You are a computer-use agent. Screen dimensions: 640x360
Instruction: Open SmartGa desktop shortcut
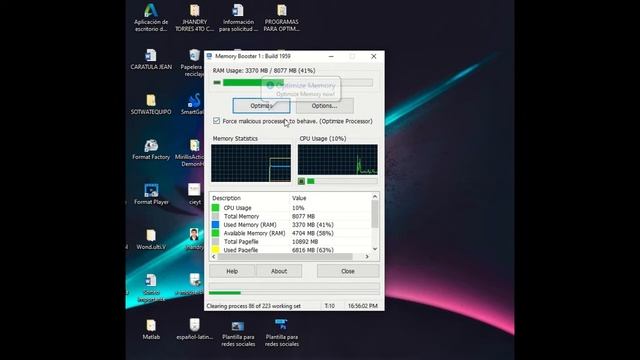(193, 104)
